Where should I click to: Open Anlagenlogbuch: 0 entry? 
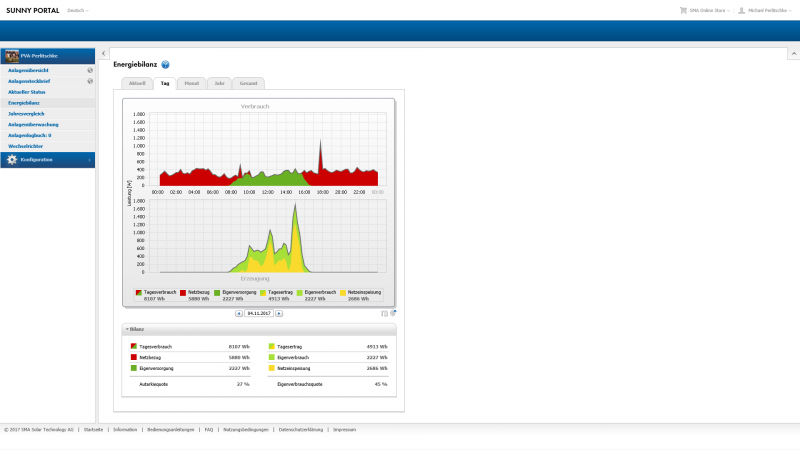pos(30,135)
